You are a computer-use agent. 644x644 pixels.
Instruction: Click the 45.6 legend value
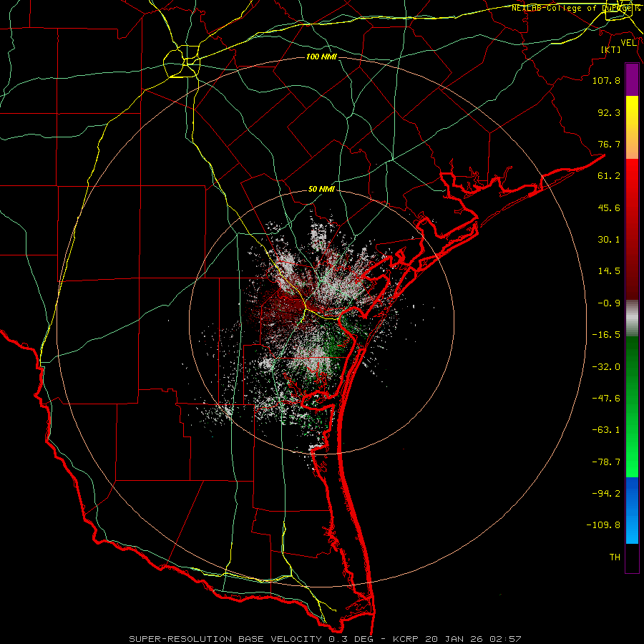tap(609, 208)
